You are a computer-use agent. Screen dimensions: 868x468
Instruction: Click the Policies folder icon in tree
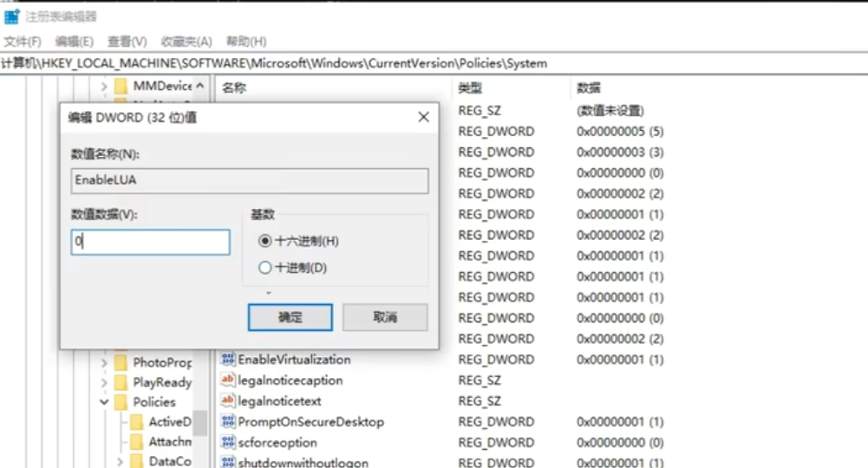(121, 402)
